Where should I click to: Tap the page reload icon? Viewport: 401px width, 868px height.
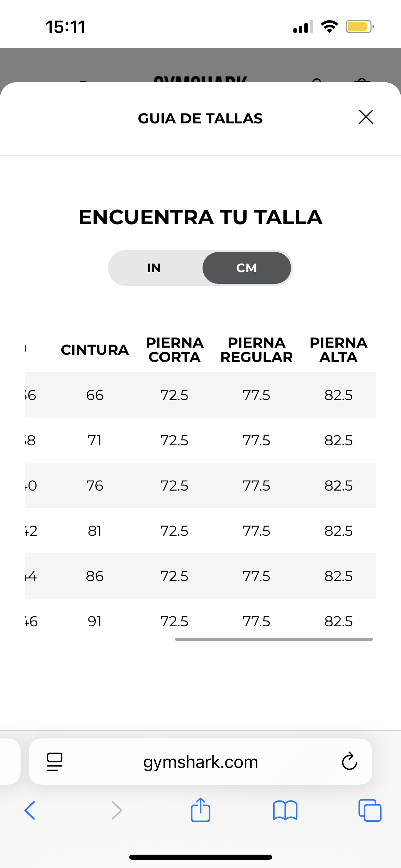click(349, 762)
